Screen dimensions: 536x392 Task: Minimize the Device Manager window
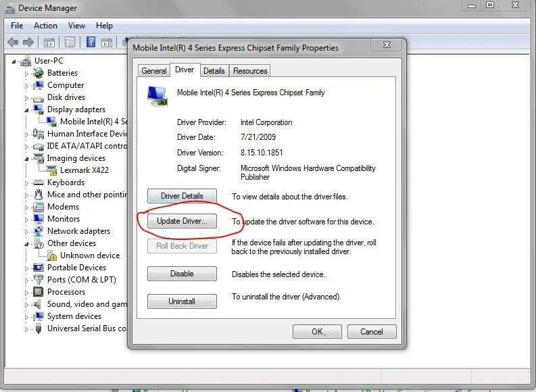472,5
